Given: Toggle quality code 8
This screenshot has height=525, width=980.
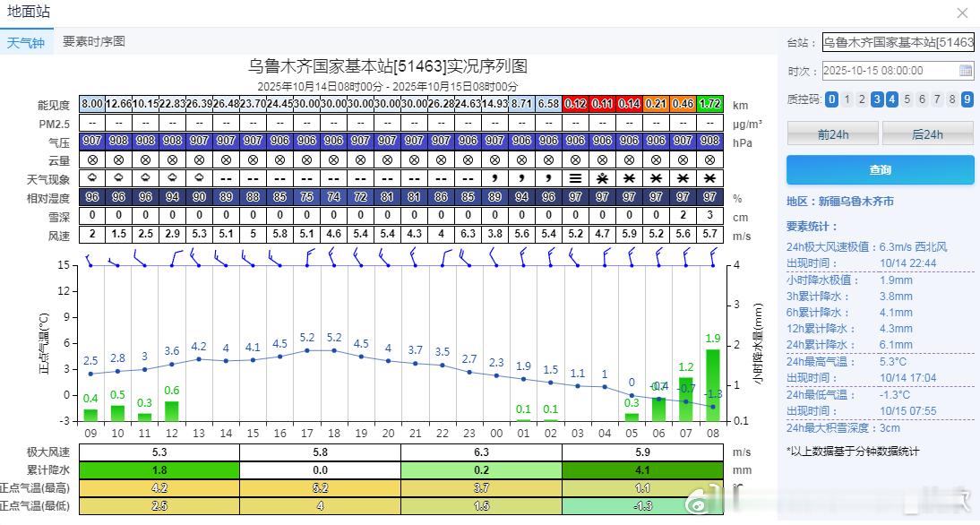Looking at the screenshot, I should click(x=952, y=99).
